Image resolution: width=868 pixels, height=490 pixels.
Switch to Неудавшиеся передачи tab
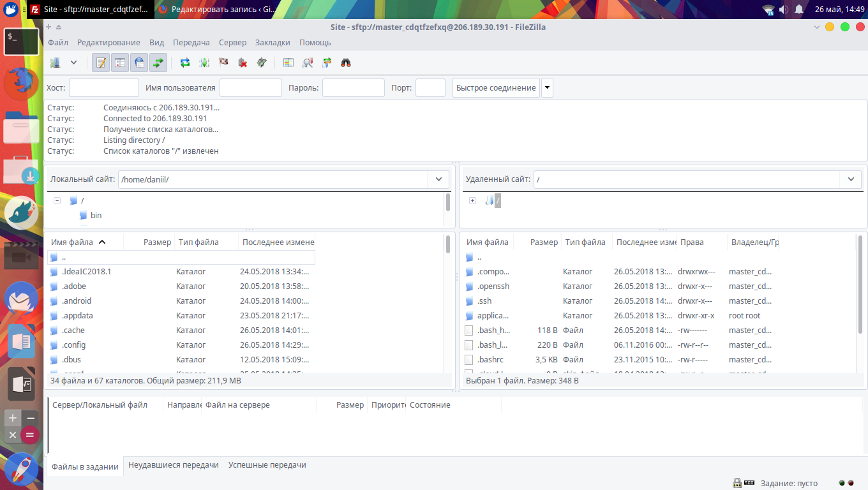tap(174, 465)
